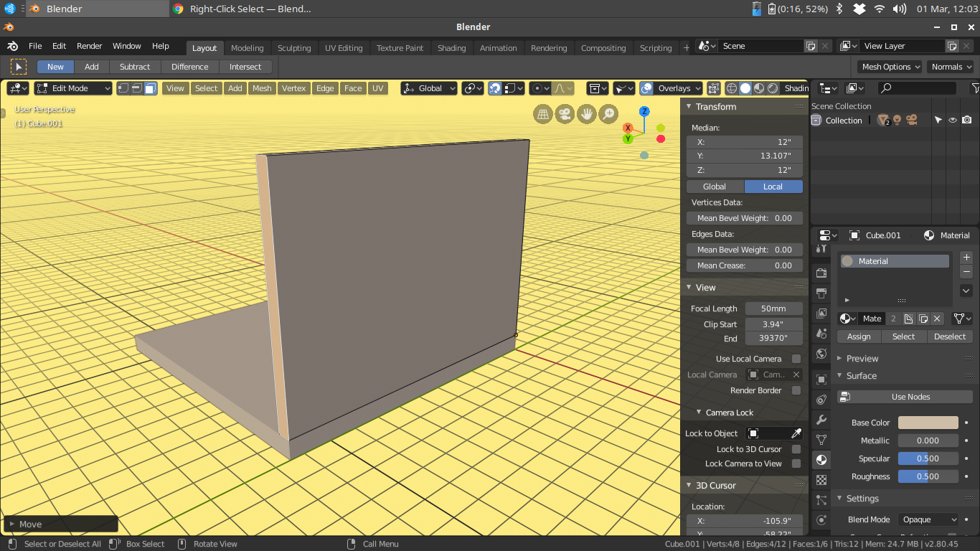
Task: Click the Use Nodes button
Action: pyautogui.click(x=905, y=397)
